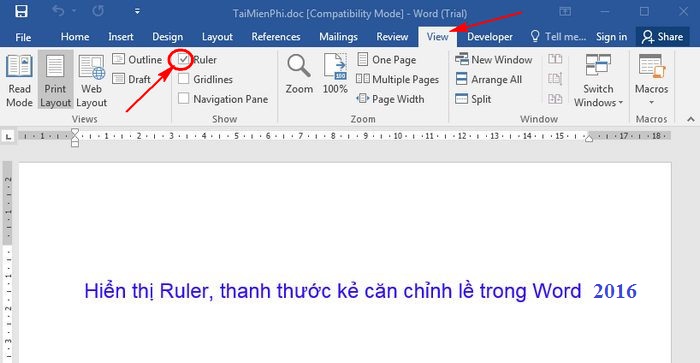Choose Multiple Pages zoom
The image size is (700, 363).
pyautogui.click(x=397, y=79)
